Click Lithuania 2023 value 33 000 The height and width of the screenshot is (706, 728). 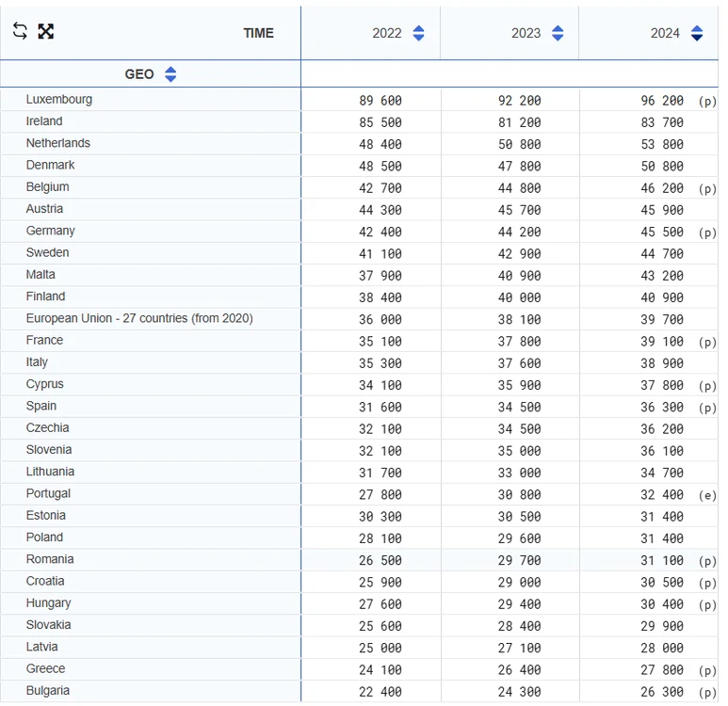[520, 473]
